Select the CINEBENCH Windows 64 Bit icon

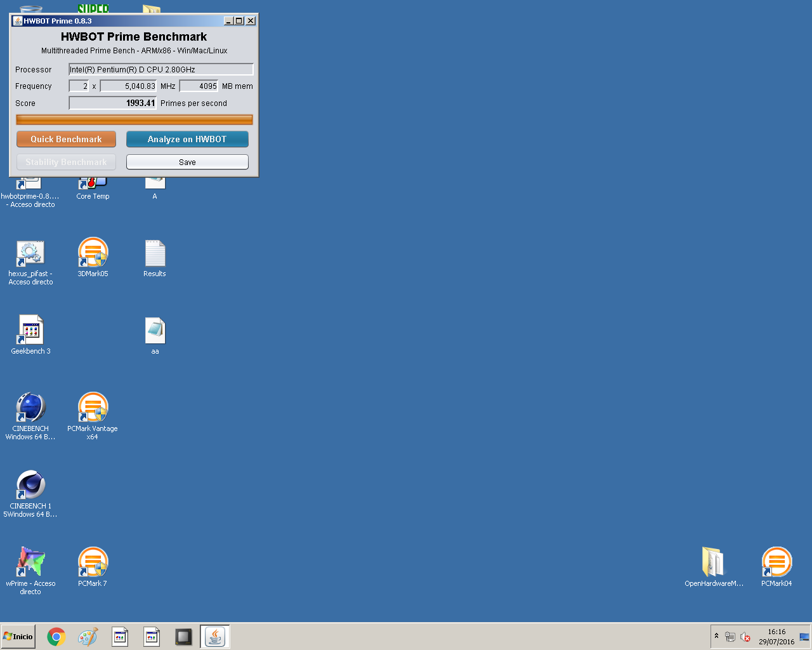coord(30,416)
